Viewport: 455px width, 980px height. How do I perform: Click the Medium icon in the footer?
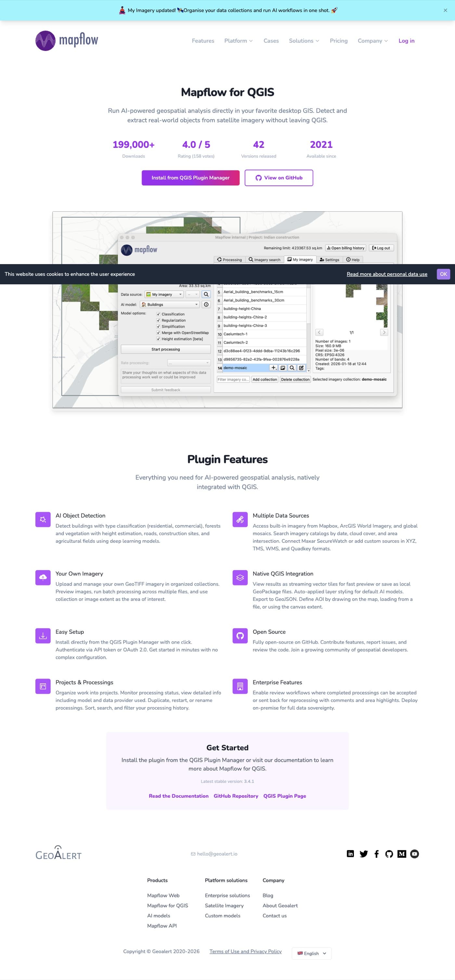coord(402,854)
